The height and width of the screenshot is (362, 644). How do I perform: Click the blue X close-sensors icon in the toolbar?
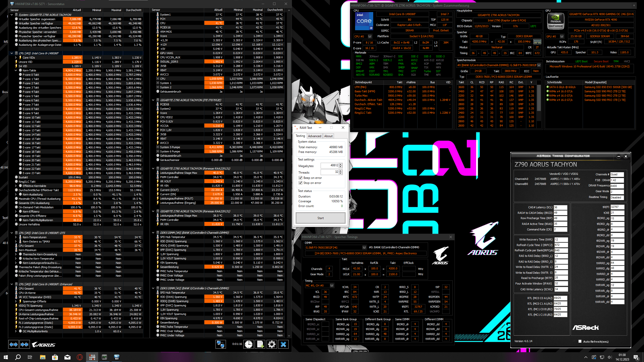pos(283,344)
